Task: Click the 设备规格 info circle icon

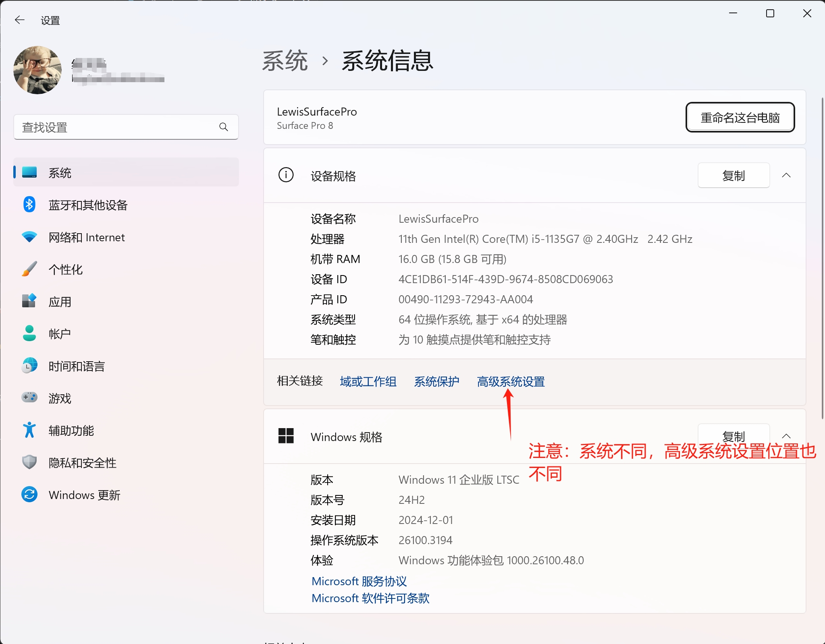Action: [x=286, y=175]
